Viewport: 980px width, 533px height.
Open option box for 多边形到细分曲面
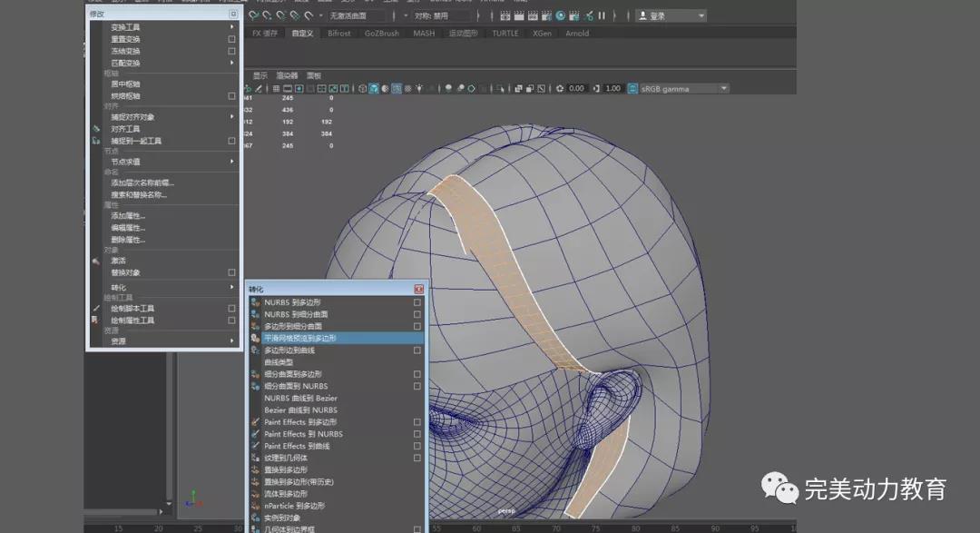click(x=416, y=326)
